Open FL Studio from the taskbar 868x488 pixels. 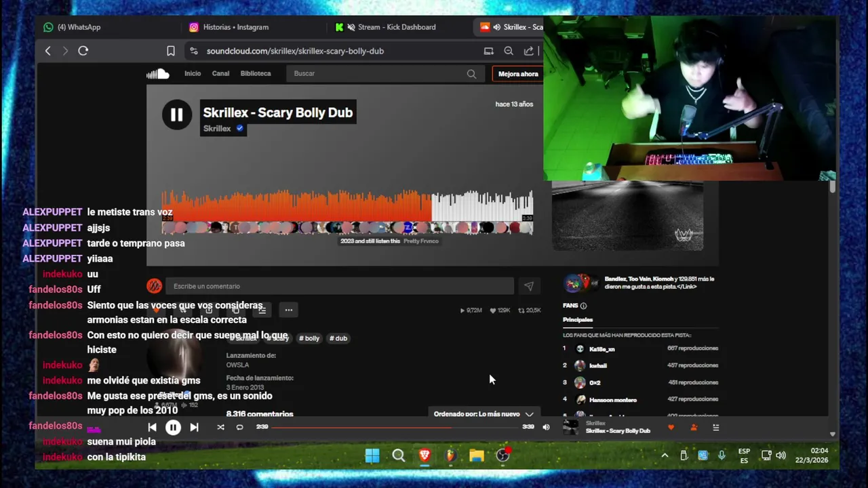pyautogui.click(x=450, y=455)
